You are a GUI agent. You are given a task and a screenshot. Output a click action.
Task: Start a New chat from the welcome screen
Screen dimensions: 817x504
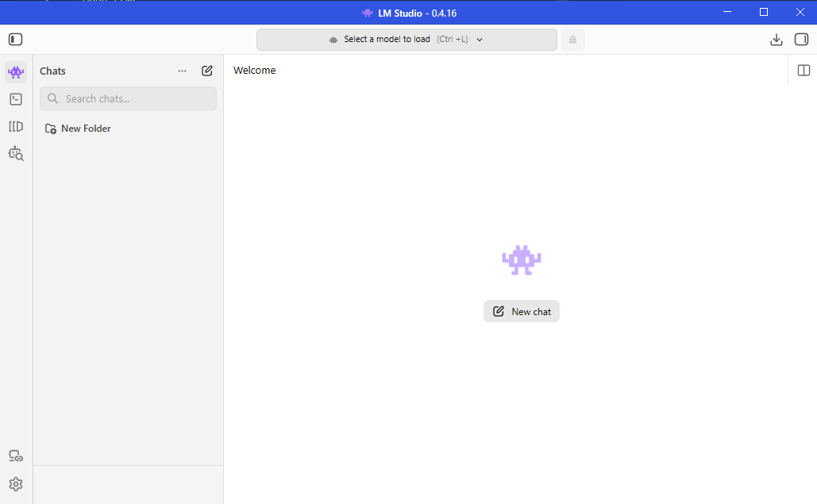522,311
